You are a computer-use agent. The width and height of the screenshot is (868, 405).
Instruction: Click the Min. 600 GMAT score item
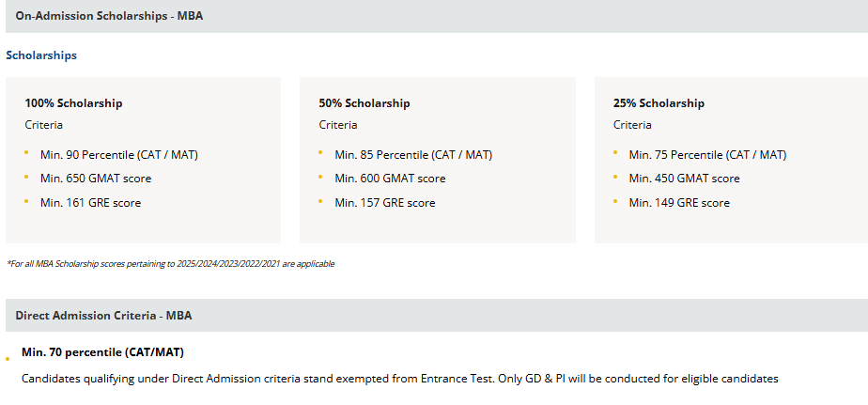(390, 179)
